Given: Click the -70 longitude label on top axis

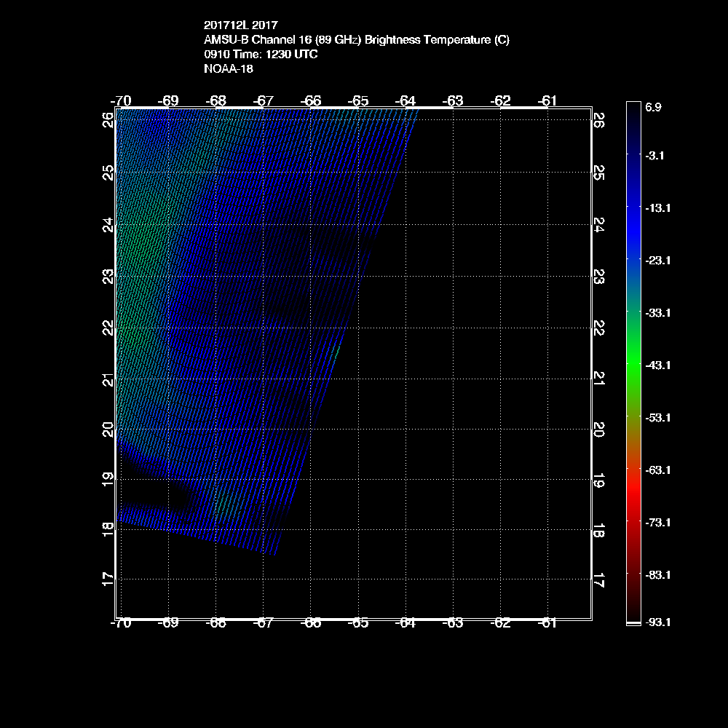Looking at the screenshot, I should pyautogui.click(x=121, y=100).
